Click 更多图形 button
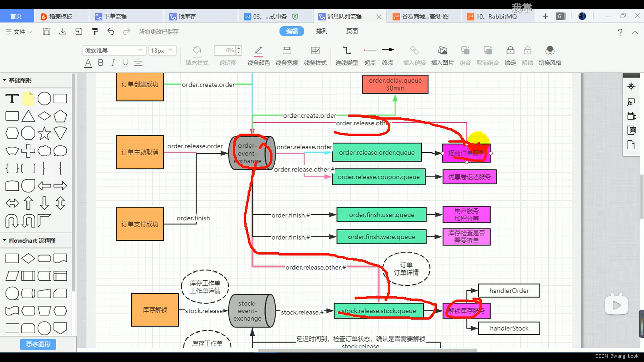The image size is (644, 362). pos(38,344)
